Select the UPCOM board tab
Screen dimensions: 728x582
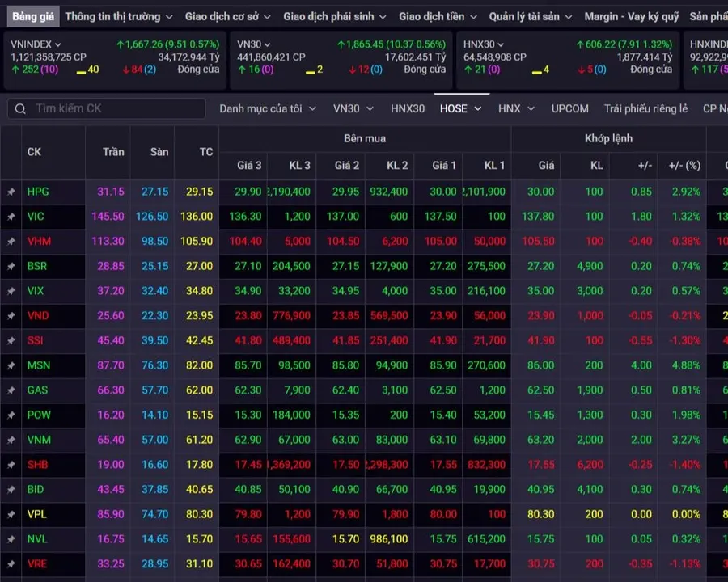tap(569, 108)
